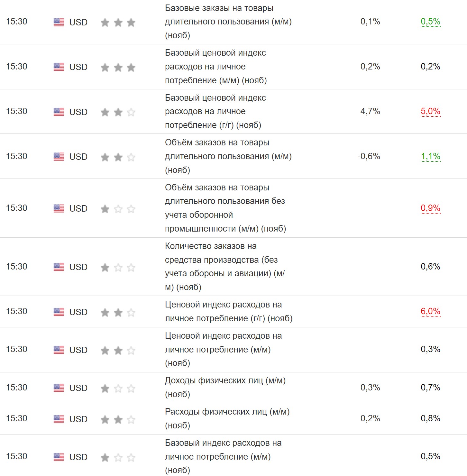467x476 pixels.
Task: Click the two-star rating for Ценовой индекс (г/г) row
Action: coord(118,312)
